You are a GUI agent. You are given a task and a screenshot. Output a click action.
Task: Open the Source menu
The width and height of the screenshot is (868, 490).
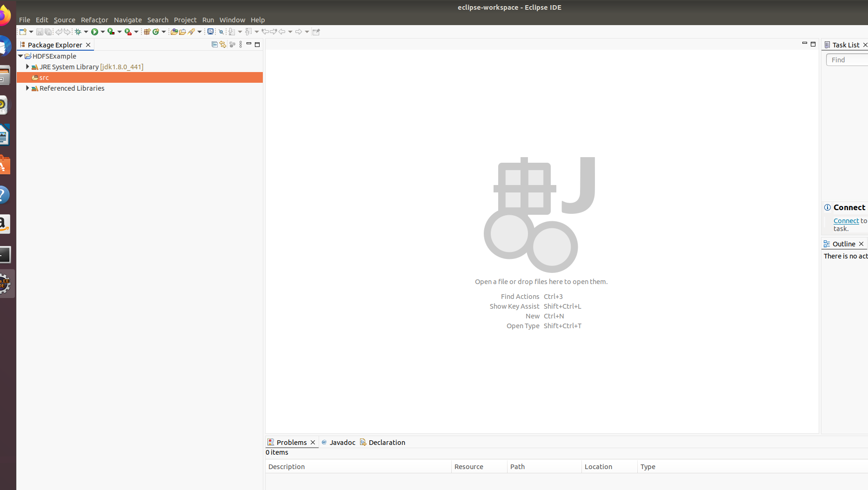pyautogui.click(x=64, y=20)
